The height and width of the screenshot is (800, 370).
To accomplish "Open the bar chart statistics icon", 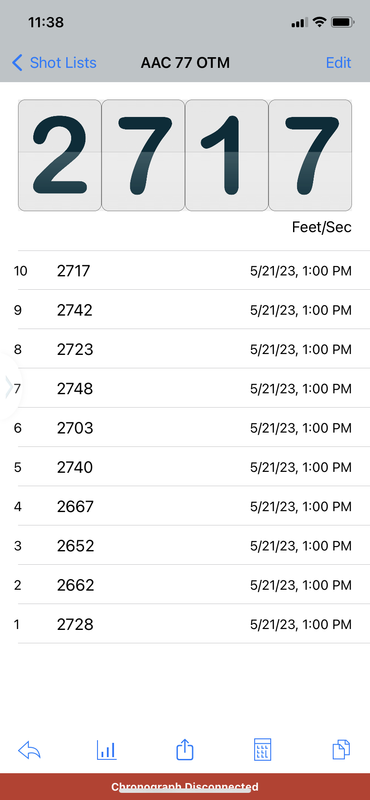I will tap(107, 750).
